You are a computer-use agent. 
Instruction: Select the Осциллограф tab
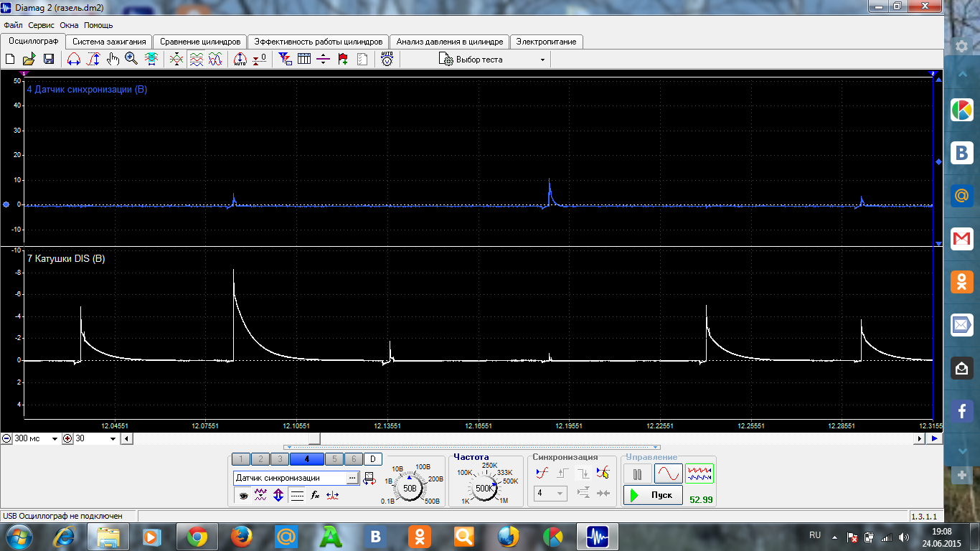[33, 41]
